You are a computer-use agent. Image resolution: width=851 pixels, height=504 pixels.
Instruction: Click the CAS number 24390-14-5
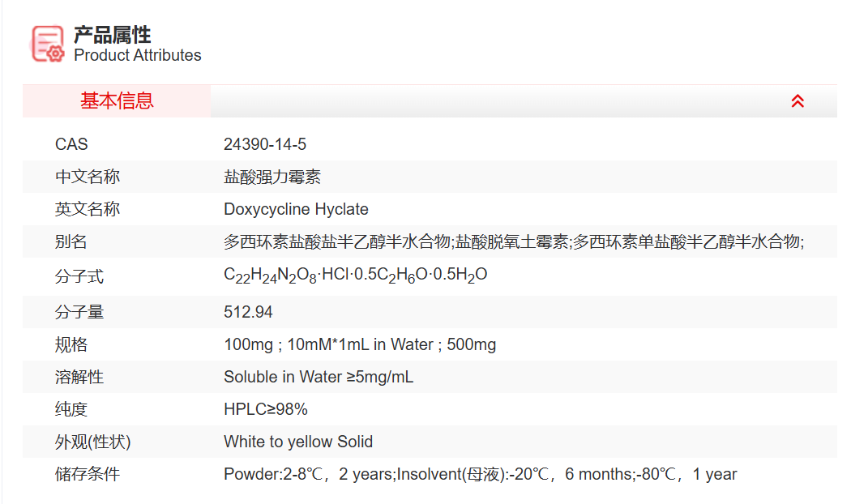coord(265,145)
